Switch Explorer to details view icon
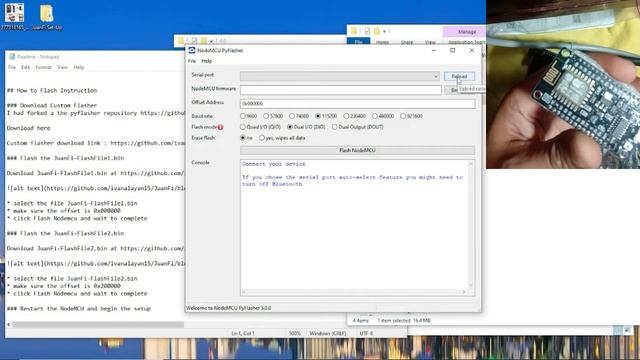The width and height of the screenshot is (640, 360). 618,330
